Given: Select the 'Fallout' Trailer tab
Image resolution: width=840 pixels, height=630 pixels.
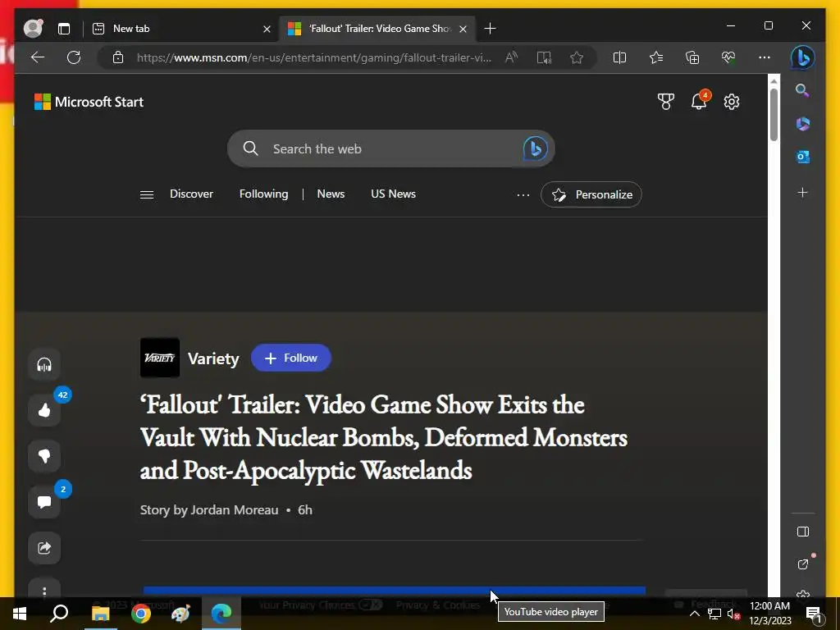Looking at the screenshot, I should click(x=379, y=29).
